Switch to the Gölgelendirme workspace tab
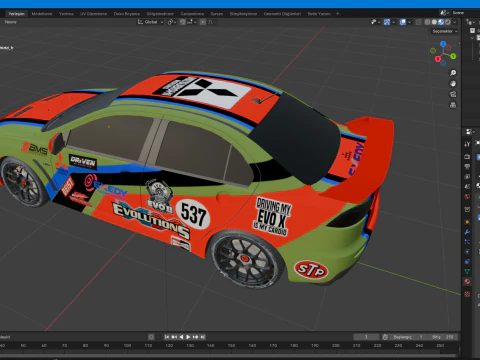This screenshot has width=480, height=360. click(x=160, y=14)
